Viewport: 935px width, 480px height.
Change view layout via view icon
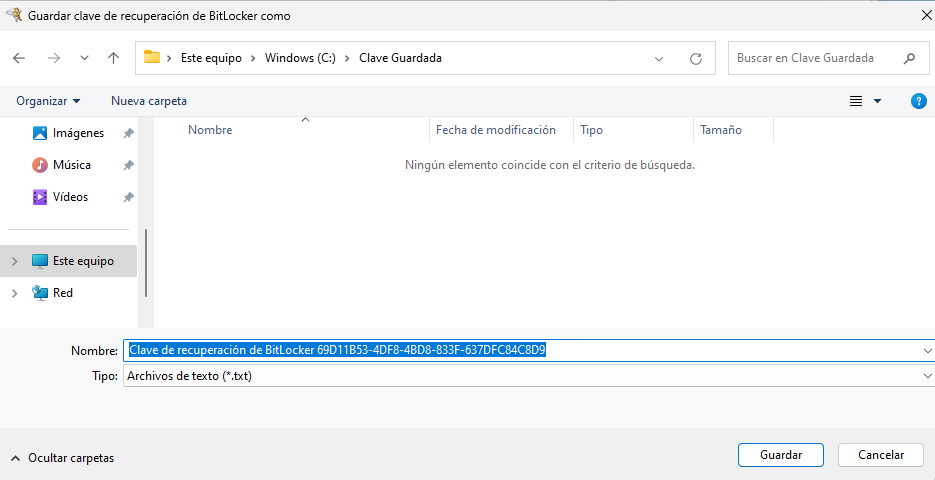click(856, 101)
